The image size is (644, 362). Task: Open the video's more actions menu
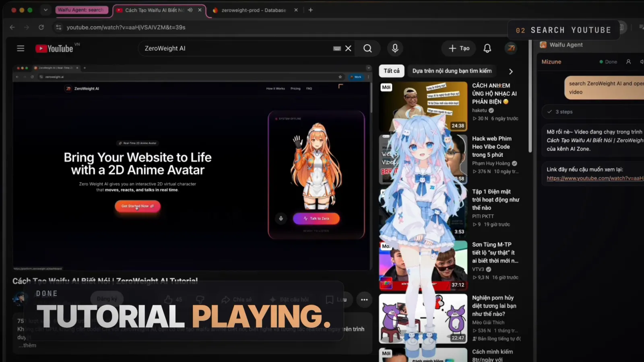click(x=364, y=300)
